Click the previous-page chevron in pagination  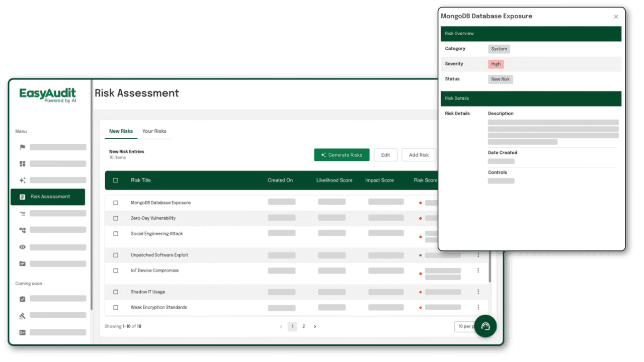click(x=281, y=326)
